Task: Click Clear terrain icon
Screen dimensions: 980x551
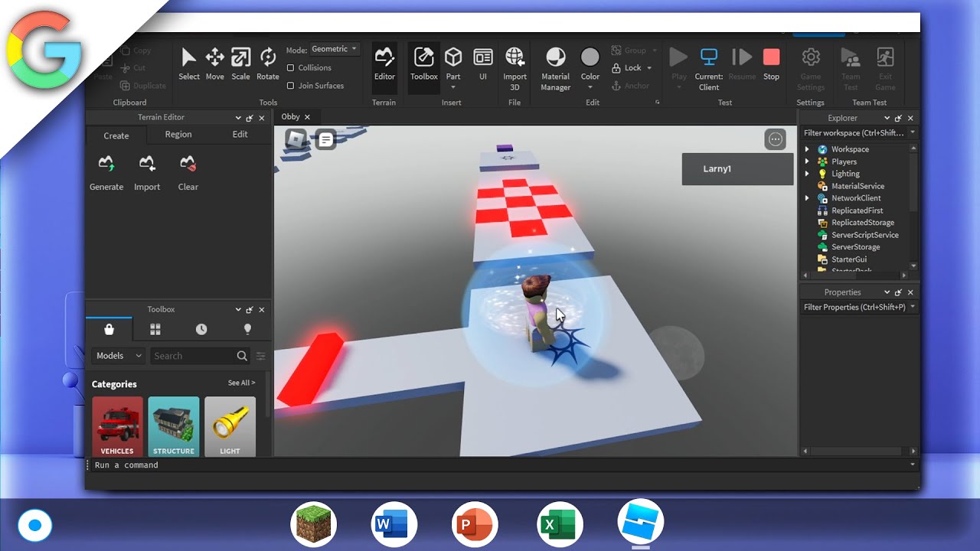Action: (x=188, y=173)
